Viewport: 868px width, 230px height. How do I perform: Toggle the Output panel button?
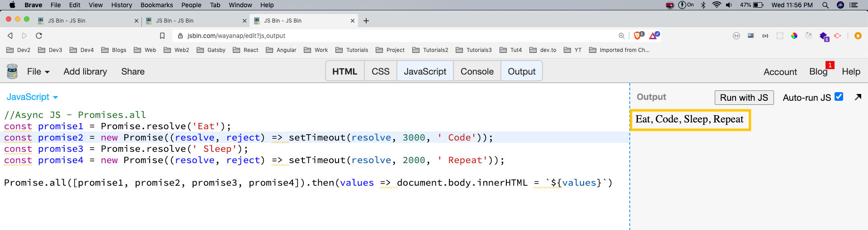(522, 71)
